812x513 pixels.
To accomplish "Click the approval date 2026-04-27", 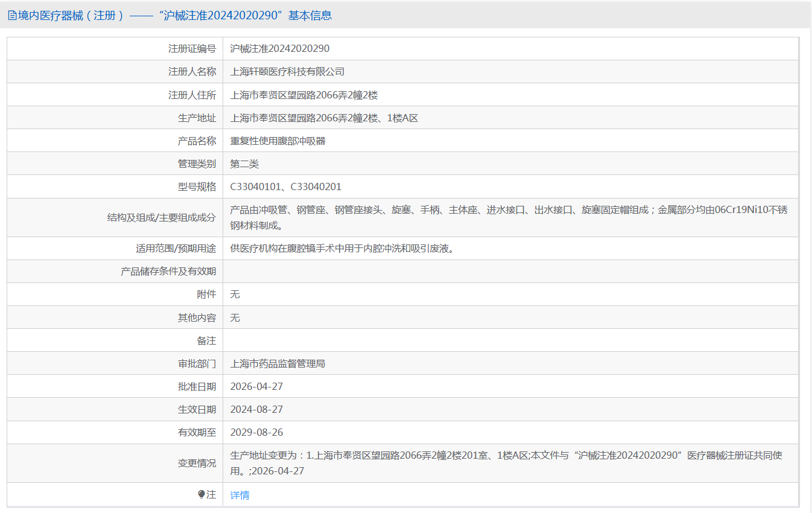I will tap(256, 386).
